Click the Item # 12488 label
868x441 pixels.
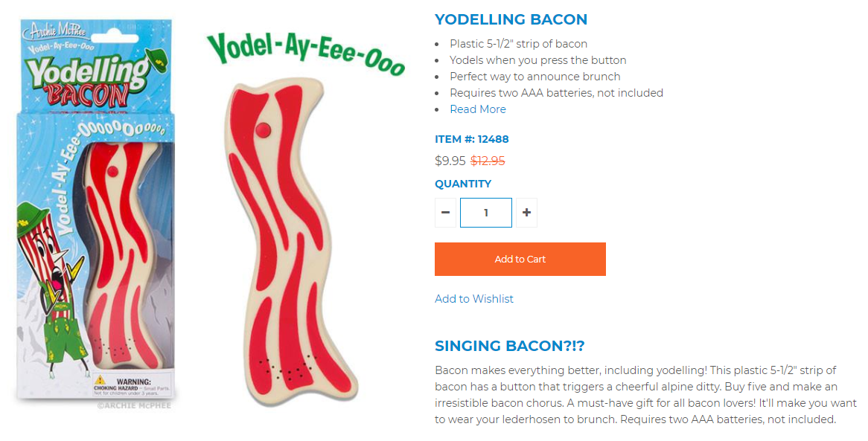[x=472, y=139]
